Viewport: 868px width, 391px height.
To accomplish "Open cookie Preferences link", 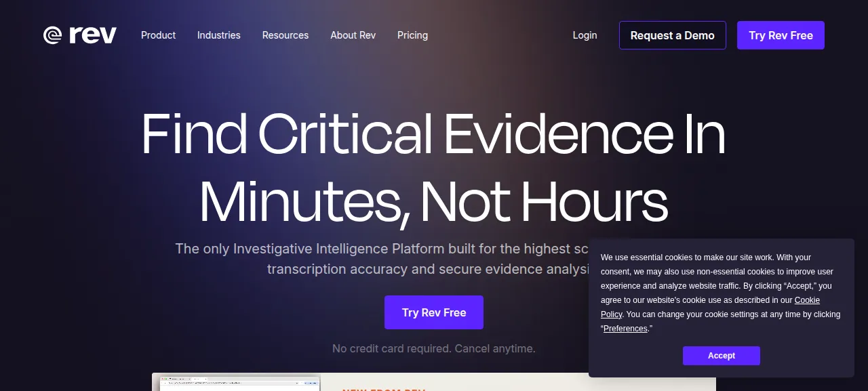I will pos(625,329).
